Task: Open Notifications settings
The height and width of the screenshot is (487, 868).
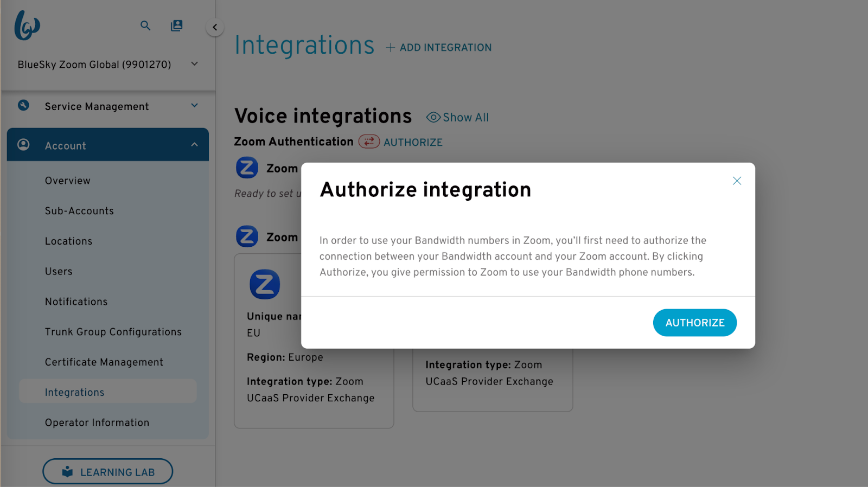Action: tap(76, 302)
